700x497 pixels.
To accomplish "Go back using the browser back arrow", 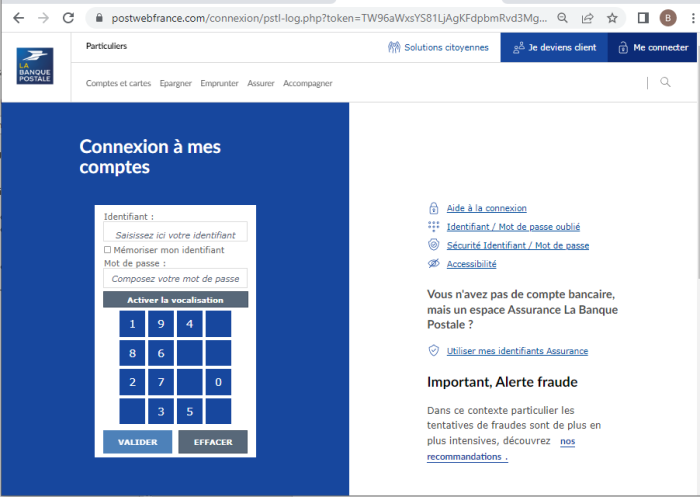I will [19, 18].
